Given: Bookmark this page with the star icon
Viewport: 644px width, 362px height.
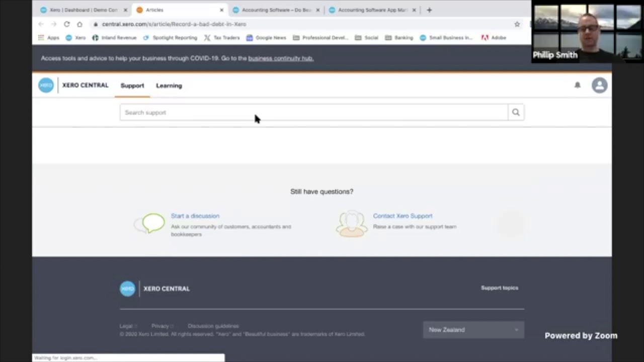Looking at the screenshot, I should click(x=517, y=24).
